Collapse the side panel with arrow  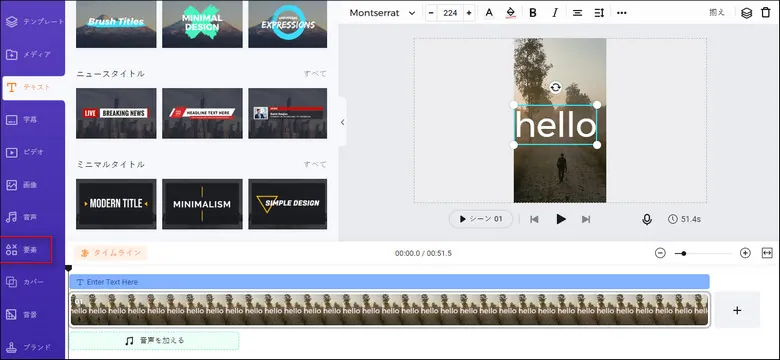pos(342,122)
